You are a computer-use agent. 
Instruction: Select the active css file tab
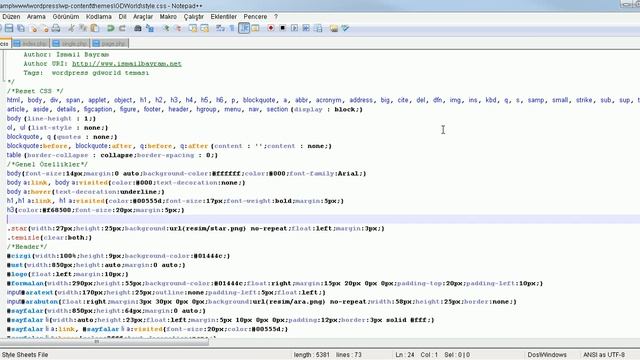coord(5,43)
